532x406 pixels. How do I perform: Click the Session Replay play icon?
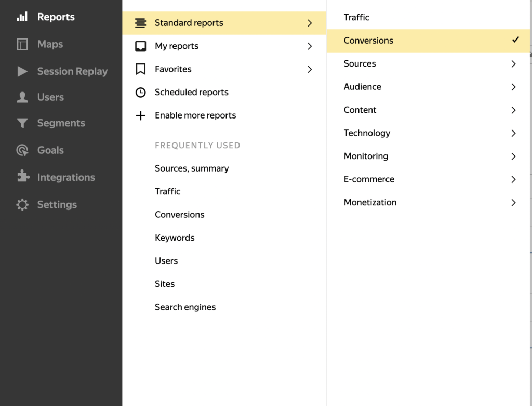tap(22, 71)
